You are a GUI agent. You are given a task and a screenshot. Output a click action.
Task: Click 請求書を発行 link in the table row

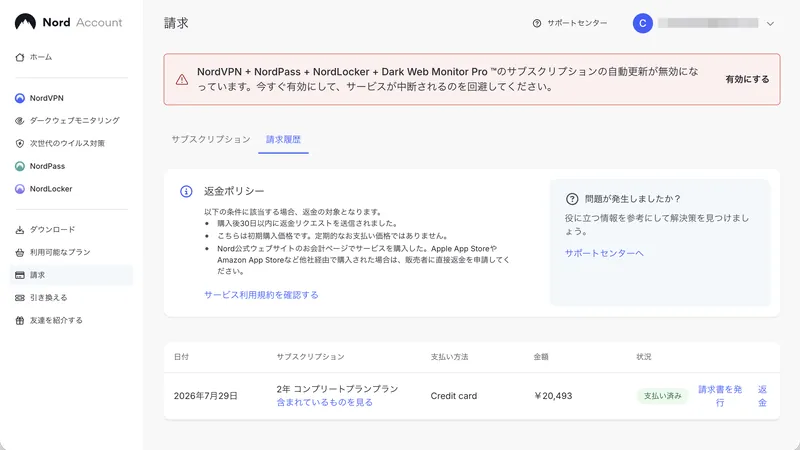(x=720, y=396)
